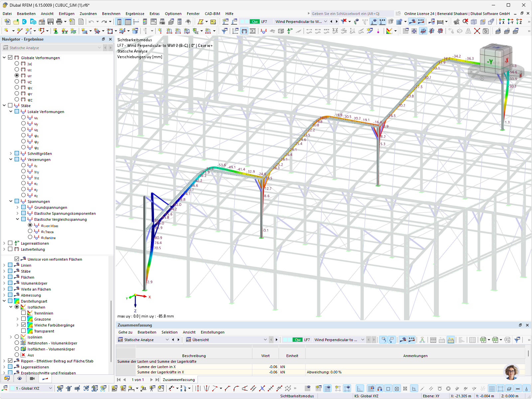532x399 pixels.
Task: Click the export table icon in Zusammenfassung toolbar
Action: [483, 340]
